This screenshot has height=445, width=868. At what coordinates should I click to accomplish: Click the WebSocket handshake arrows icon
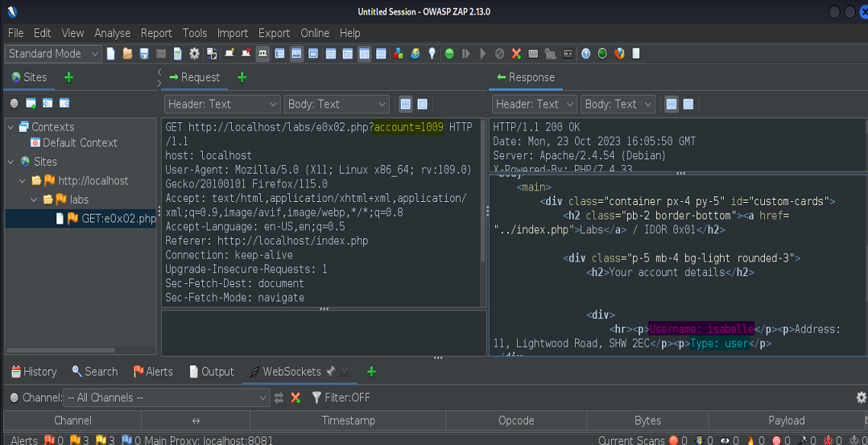click(279, 398)
